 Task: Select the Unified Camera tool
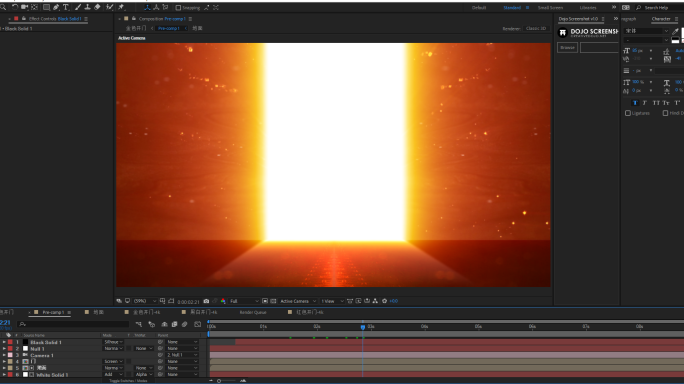point(24,7)
